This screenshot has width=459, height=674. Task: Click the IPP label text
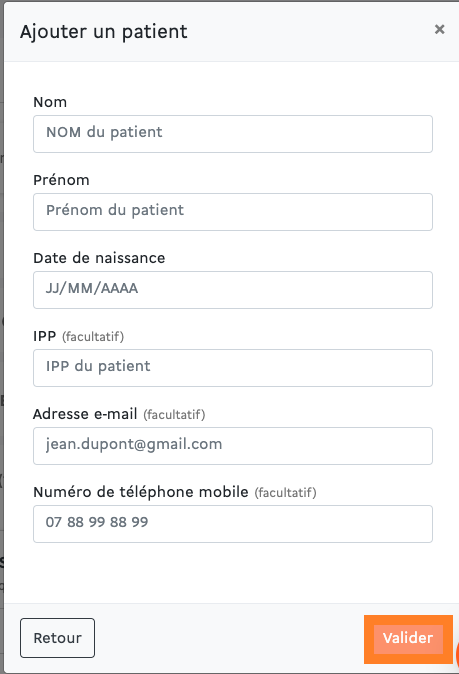45,336
